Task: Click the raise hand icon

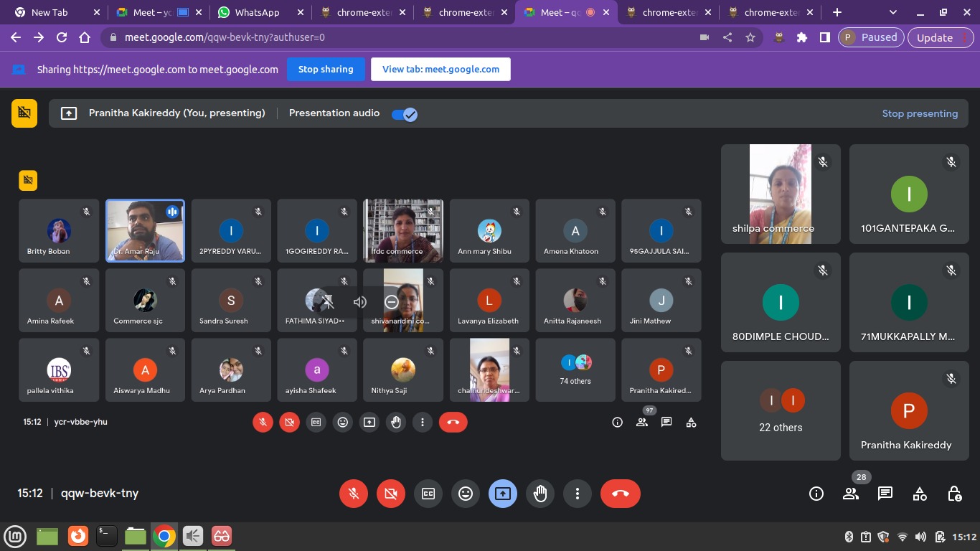Action: [x=540, y=494]
